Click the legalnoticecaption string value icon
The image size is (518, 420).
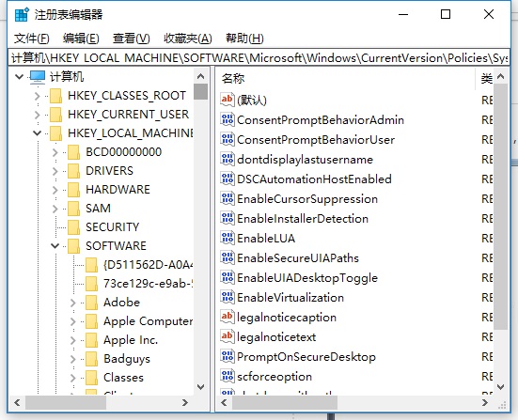(x=228, y=317)
